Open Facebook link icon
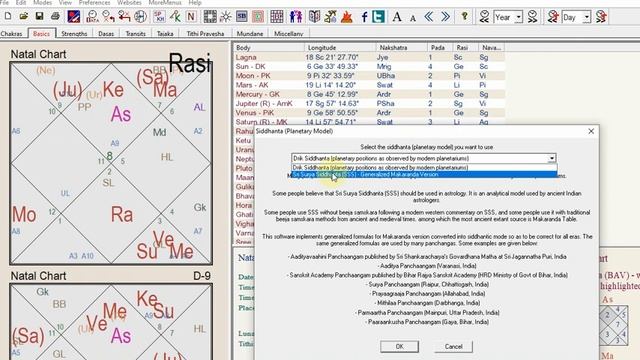This screenshot has width=640, height=360. [x=364, y=16]
